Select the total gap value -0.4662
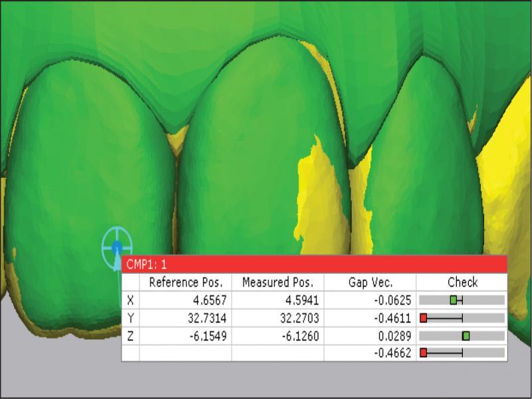Image resolution: width=532 pixels, height=399 pixels. point(393,352)
